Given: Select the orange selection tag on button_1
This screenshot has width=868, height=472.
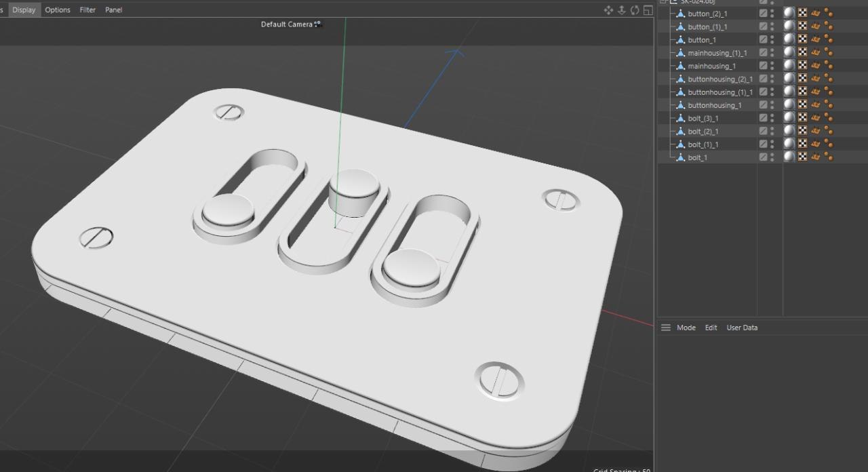Looking at the screenshot, I should pos(815,39).
